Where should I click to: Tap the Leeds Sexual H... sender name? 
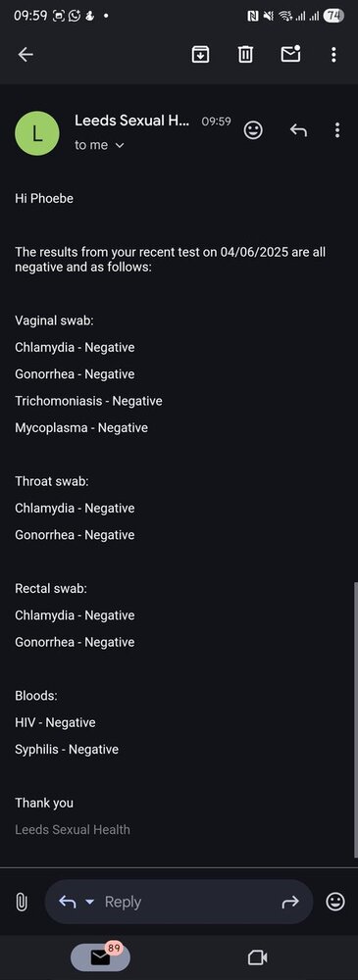[131, 121]
